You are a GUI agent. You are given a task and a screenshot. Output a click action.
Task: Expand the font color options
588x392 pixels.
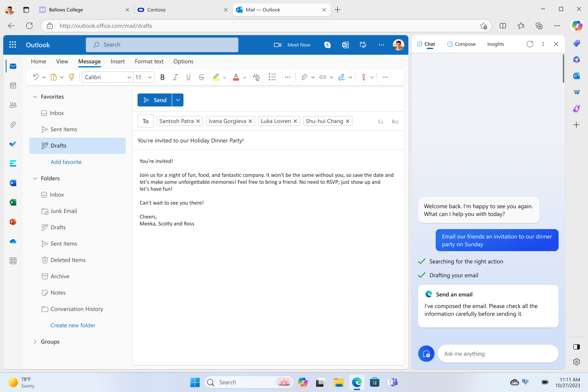click(x=244, y=77)
